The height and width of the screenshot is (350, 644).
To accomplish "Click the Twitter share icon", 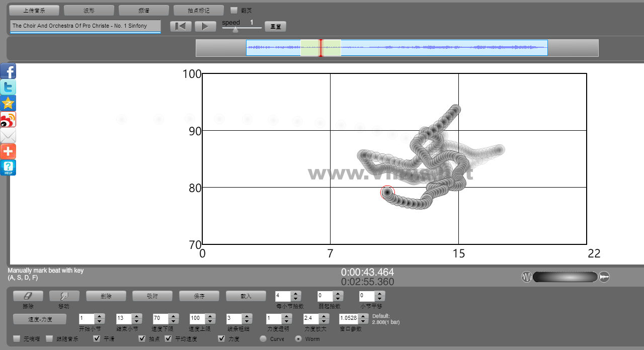I will tap(8, 87).
